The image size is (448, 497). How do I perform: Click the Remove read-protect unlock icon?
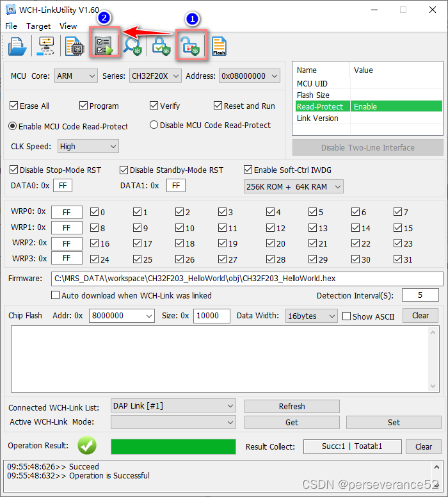[x=191, y=46]
